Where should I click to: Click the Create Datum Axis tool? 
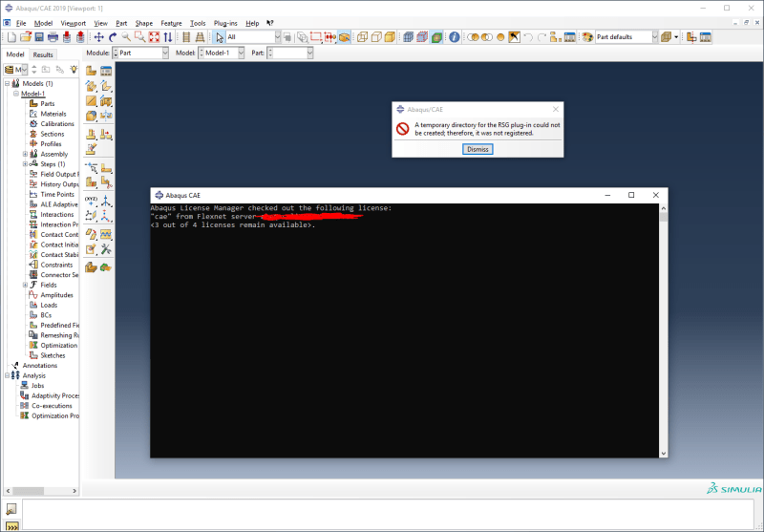click(x=106, y=202)
